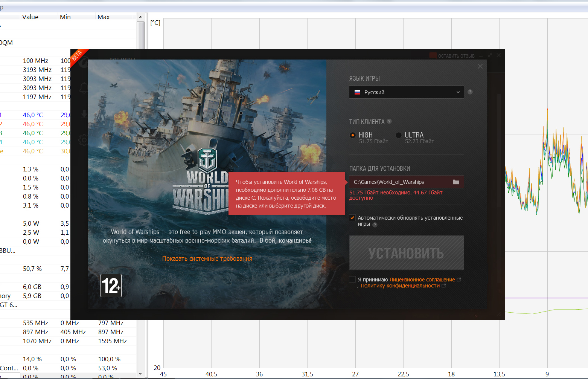Viewport: 588px width, 379px height.
Task: Click the 22,5 label on graph axis
Action: click(x=403, y=374)
